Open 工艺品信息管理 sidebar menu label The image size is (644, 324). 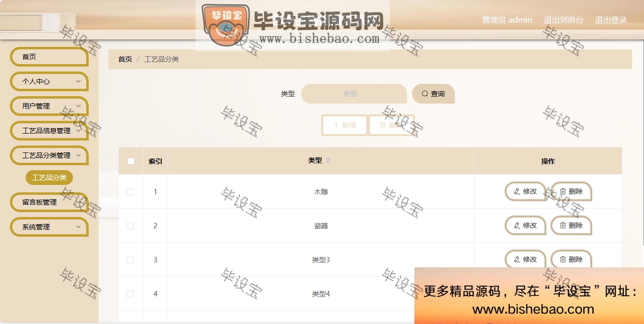[46, 131]
